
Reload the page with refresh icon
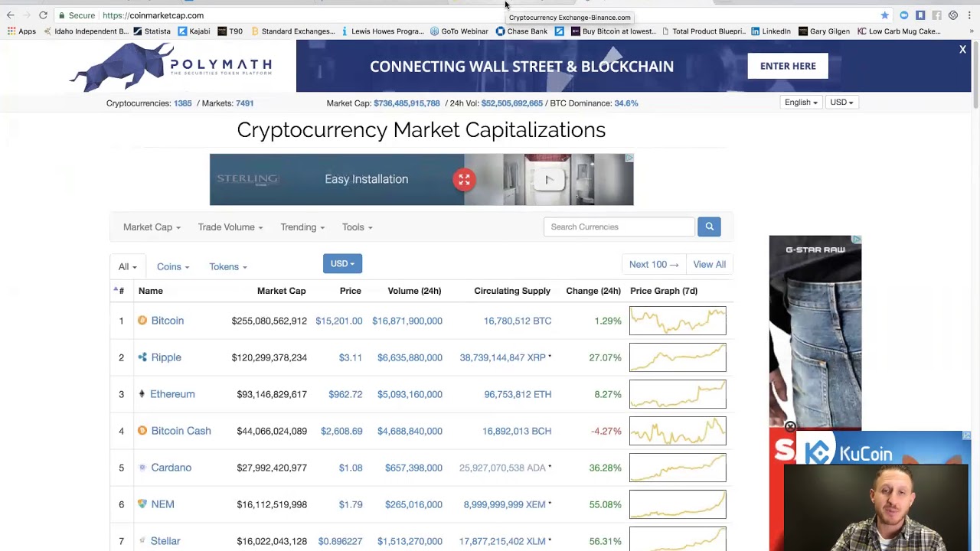(x=43, y=15)
